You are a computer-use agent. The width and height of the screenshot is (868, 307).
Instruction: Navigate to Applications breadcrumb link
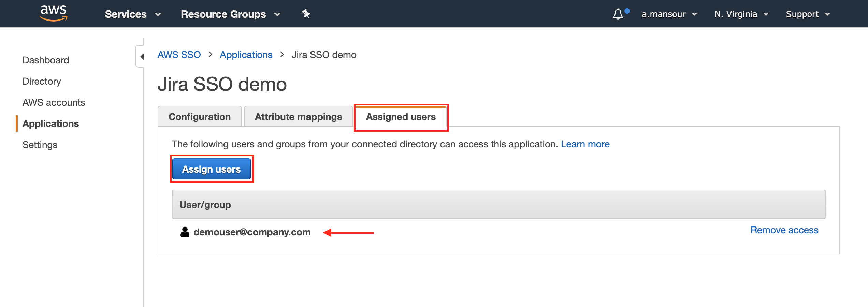point(246,55)
